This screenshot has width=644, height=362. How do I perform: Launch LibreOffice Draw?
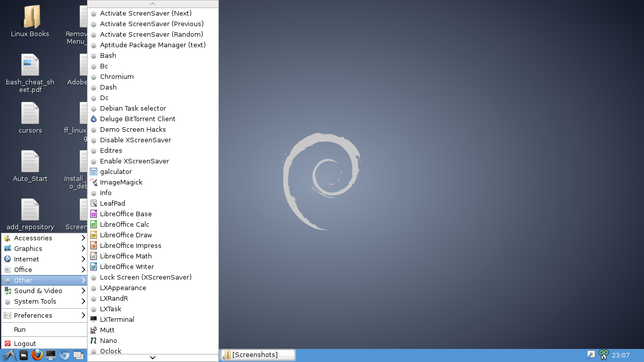153,235
